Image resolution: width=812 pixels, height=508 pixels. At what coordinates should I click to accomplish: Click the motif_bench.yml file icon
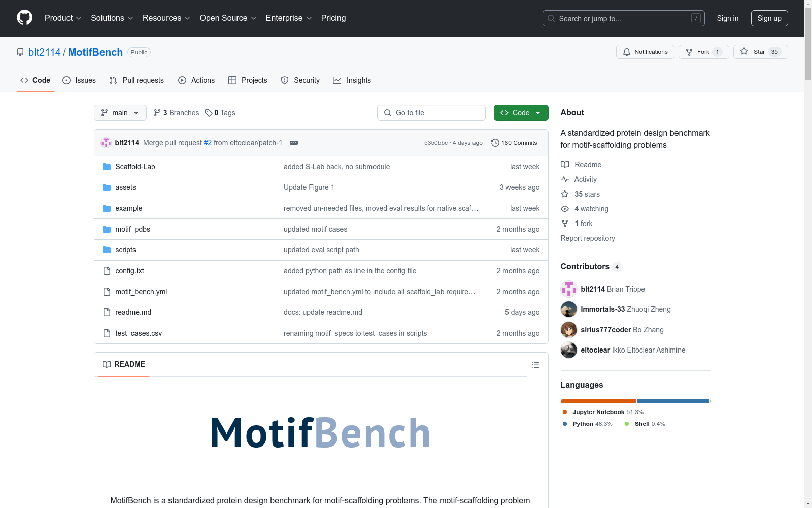107,292
